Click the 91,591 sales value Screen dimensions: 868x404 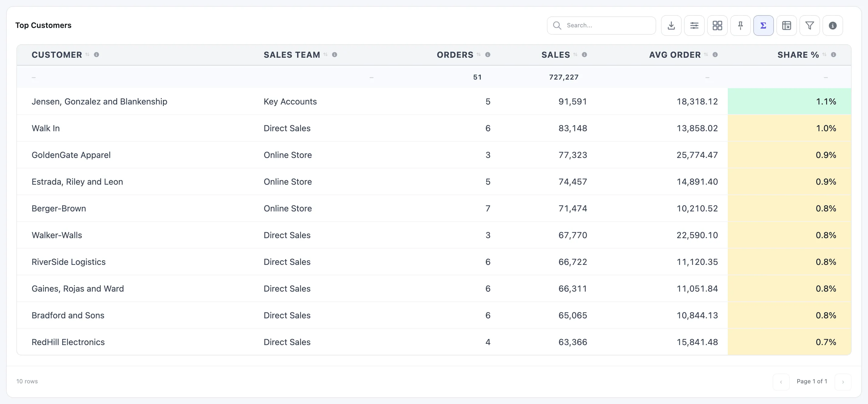click(572, 101)
